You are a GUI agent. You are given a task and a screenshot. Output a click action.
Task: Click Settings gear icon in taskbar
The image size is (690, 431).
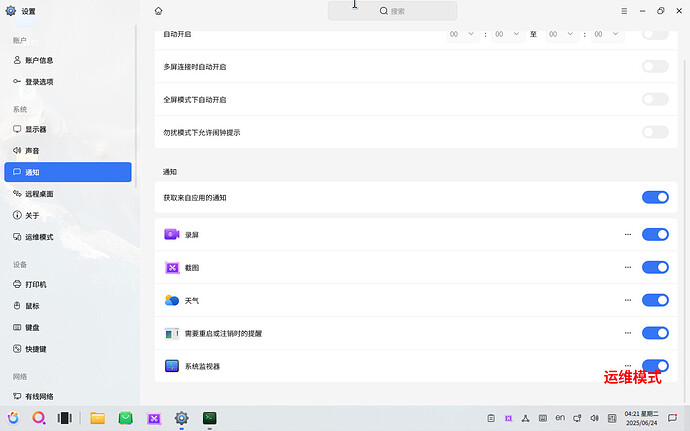click(182, 418)
